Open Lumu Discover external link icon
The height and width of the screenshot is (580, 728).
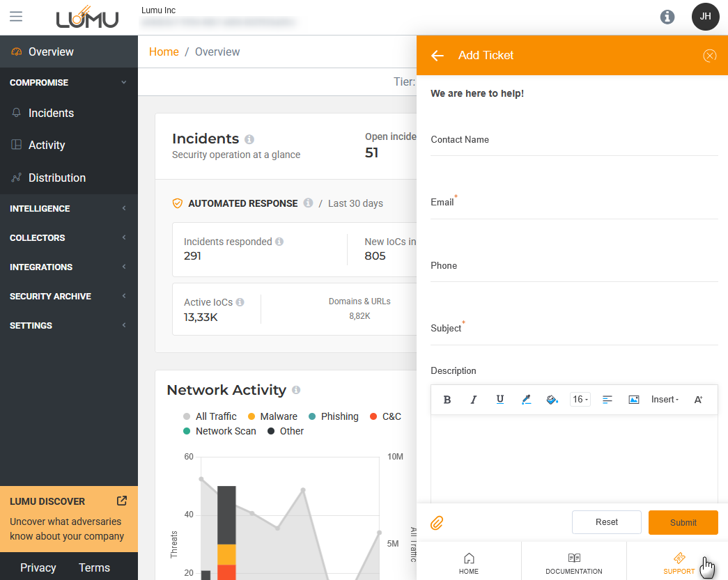(x=122, y=501)
